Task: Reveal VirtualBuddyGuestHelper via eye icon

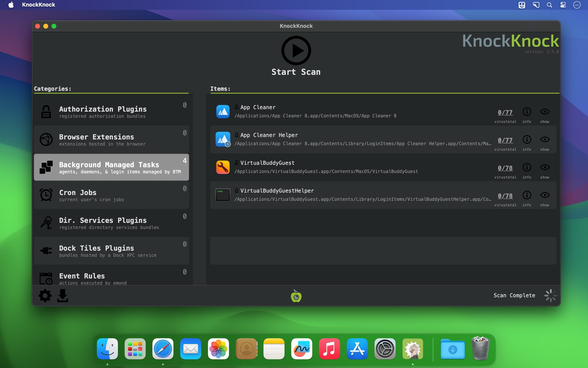Action: tap(545, 195)
